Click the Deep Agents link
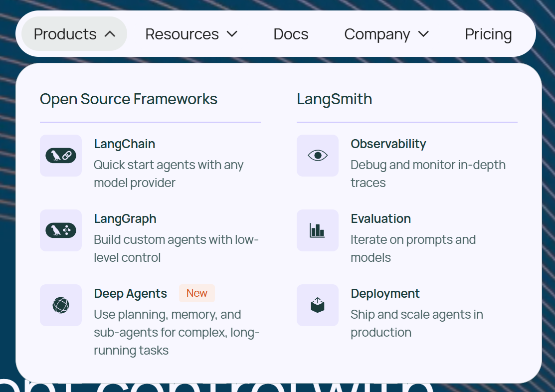 [x=130, y=293]
